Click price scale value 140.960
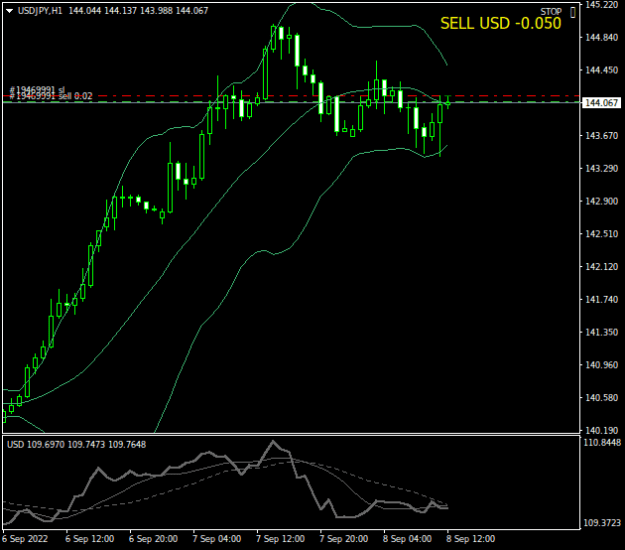The height and width of the screenshot is (550, 625). pos(601,365)
